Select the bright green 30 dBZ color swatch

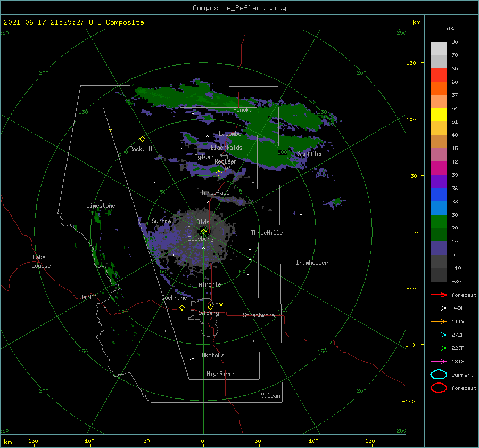pyautogui.click(x=439, y=222)
